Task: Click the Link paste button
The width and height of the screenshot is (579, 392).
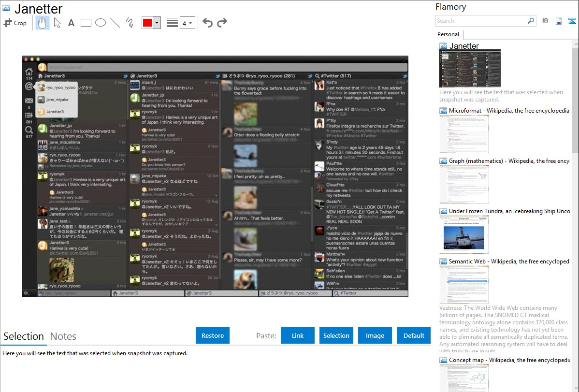Action: click(298, 335)
